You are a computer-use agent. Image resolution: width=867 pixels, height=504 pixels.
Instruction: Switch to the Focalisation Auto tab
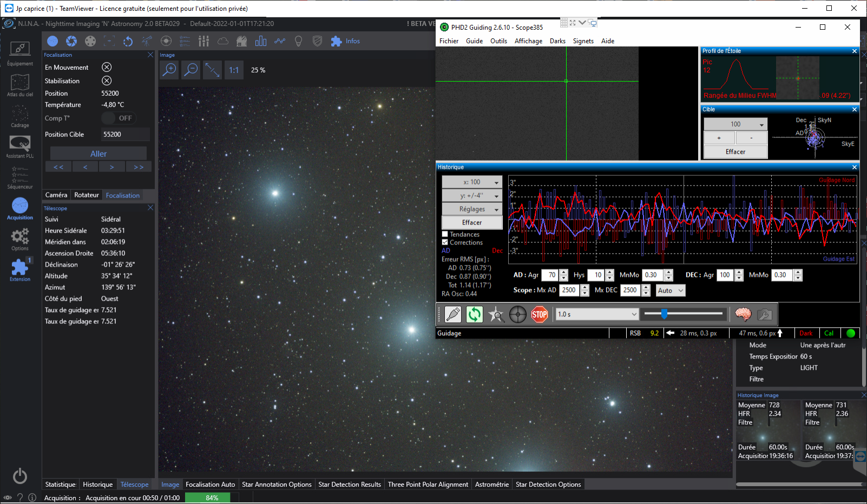210,485
